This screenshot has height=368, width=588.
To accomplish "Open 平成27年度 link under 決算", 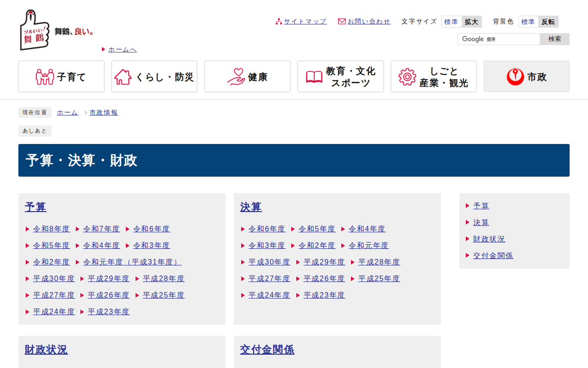I will [x=269, y=278].
